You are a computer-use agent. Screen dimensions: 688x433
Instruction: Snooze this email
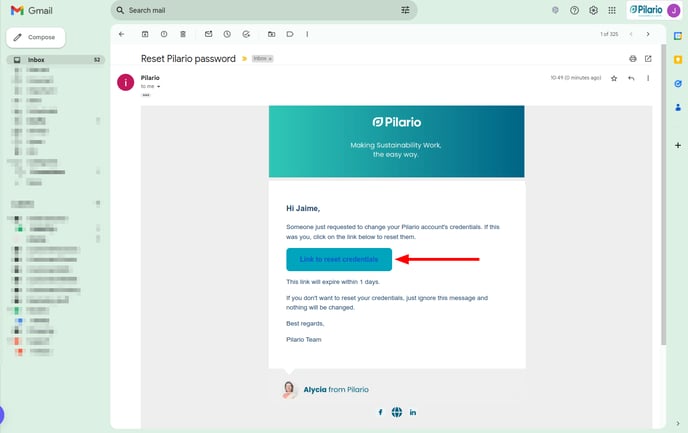pyautogui.click(x=227, y=34)
